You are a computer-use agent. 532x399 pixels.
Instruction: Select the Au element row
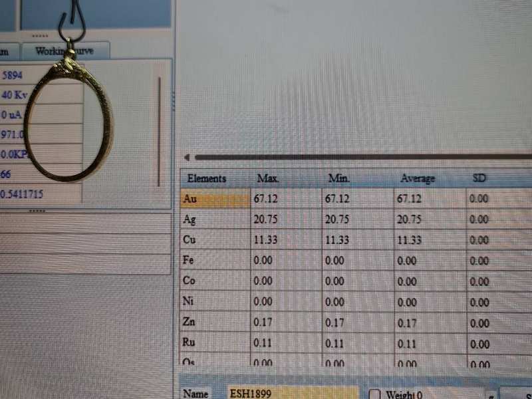pyautogui.click(x=214, y=199)
